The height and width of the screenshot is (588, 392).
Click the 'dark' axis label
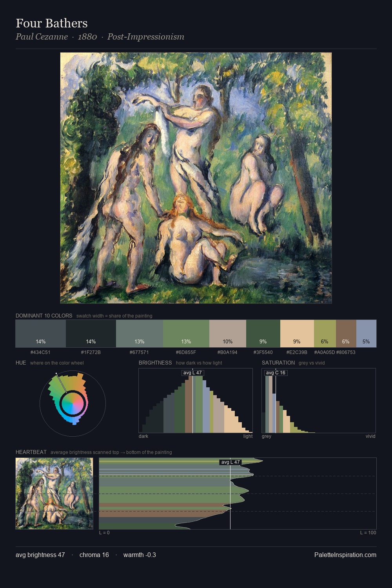143,436
